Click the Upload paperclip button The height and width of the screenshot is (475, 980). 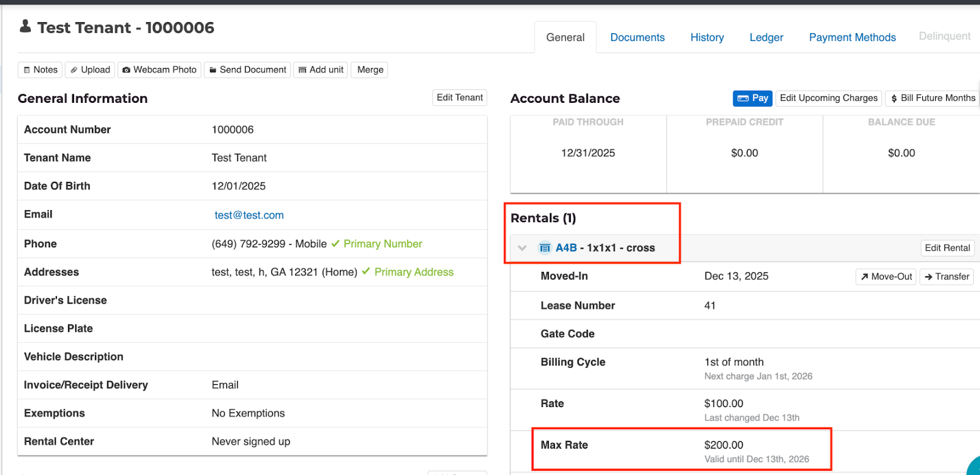[90, 70]
